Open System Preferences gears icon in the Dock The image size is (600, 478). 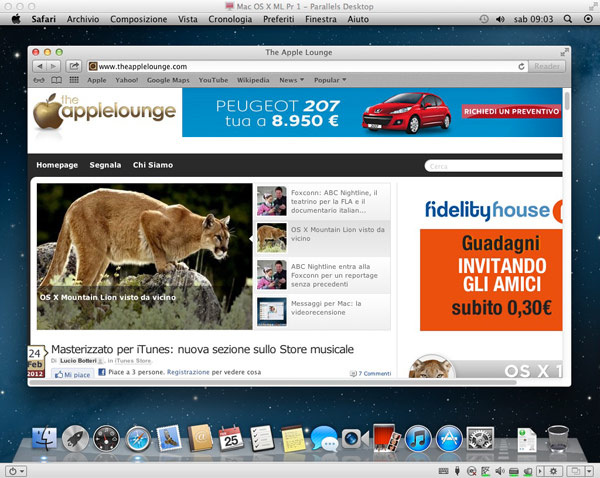pyautogui.click(x=480, y=439)
